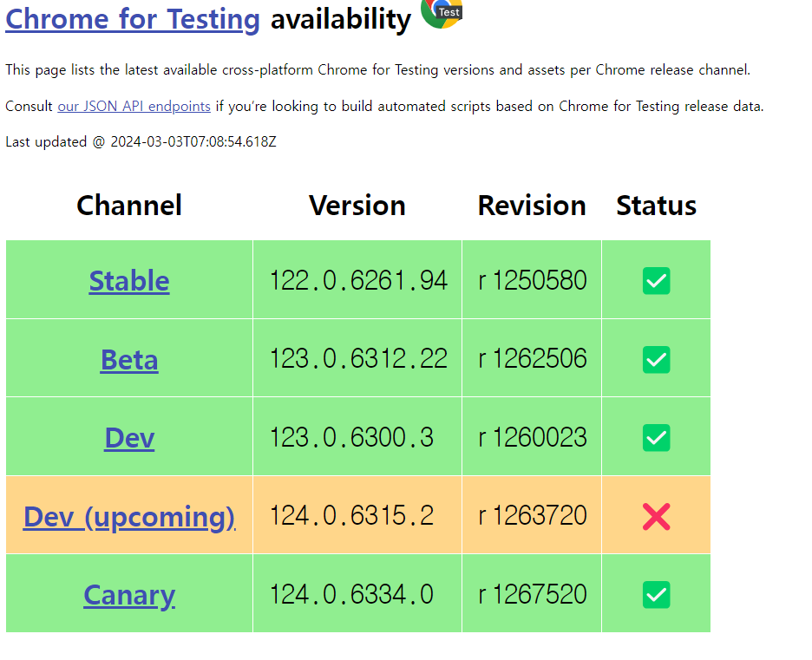Image resolution: width=812 pixels, height=660 pixels.
Task: Click the Dev row green checkmark icon
Action: tap(656, 438)
